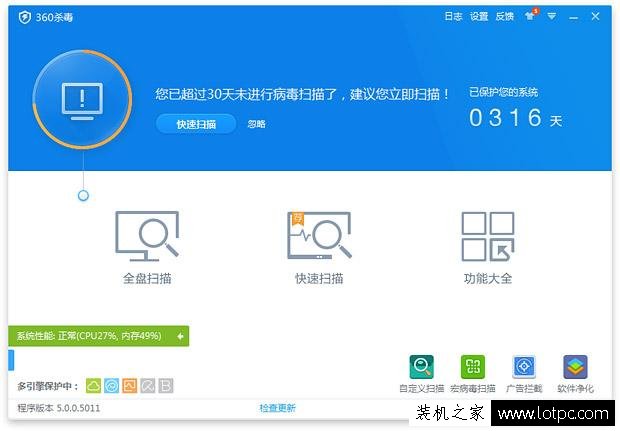
Task: Open 设置 settings
Action: pos(479,16)
